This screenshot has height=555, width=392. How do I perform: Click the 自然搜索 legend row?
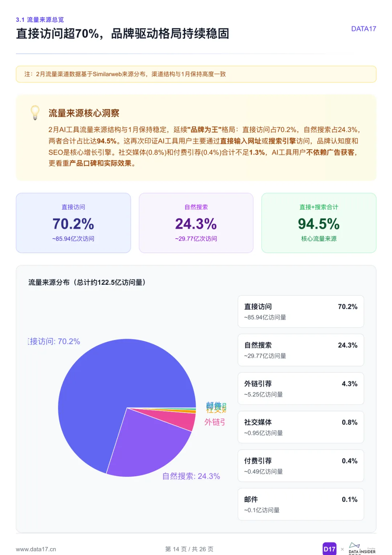point(301,350)
